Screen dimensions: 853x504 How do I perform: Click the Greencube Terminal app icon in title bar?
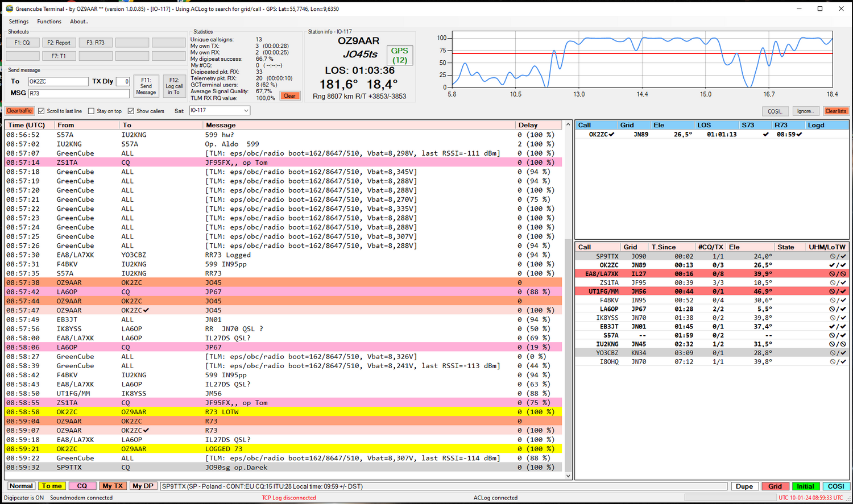[x=9, y=9]
